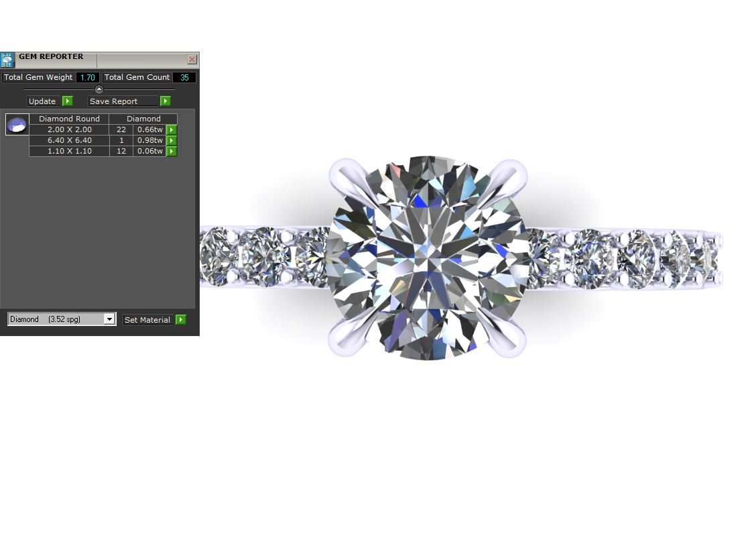
Task: Click green arrow in the 1.10 X 1.10 row
Action: pos(171,151)
